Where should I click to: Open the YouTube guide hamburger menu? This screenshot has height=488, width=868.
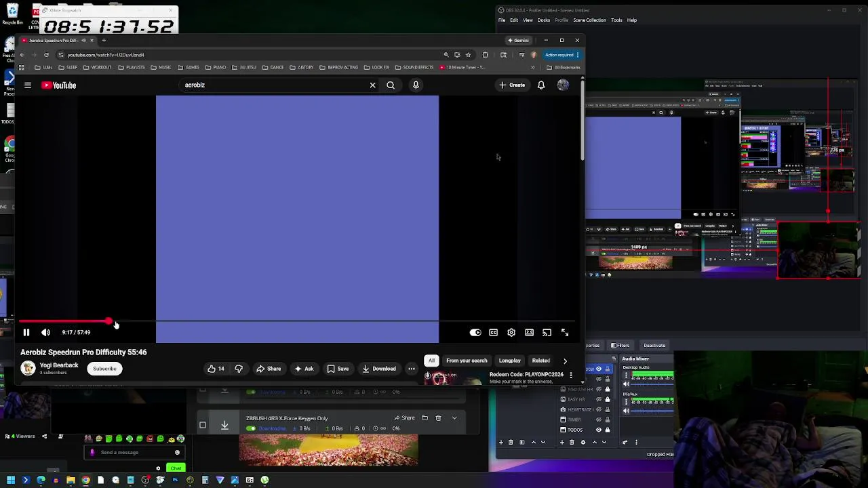(28, 85)
